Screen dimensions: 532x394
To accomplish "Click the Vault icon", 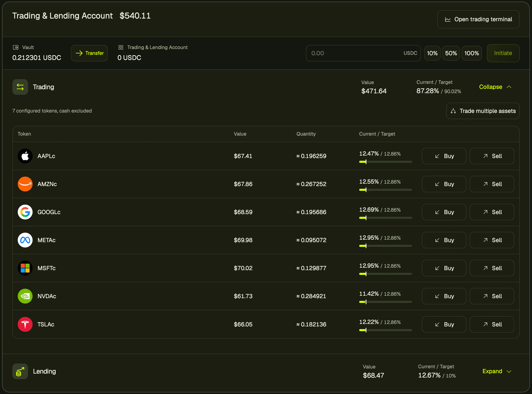I will [15, 47].
